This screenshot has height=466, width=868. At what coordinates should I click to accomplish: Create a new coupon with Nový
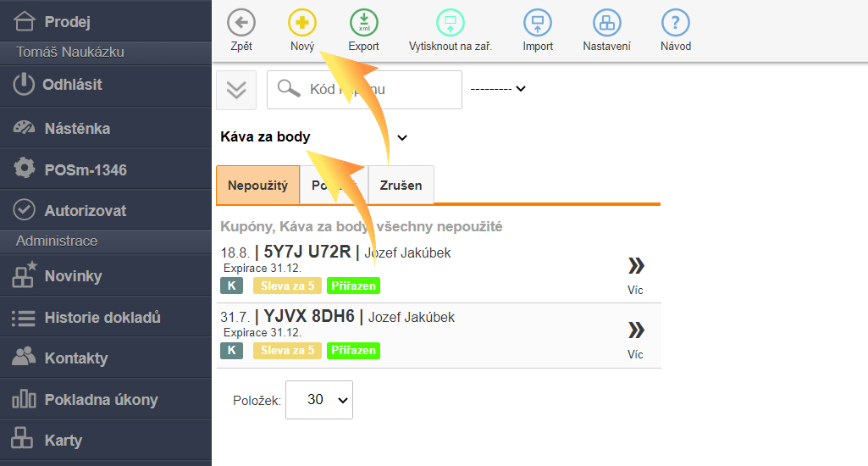coord(302,23)
